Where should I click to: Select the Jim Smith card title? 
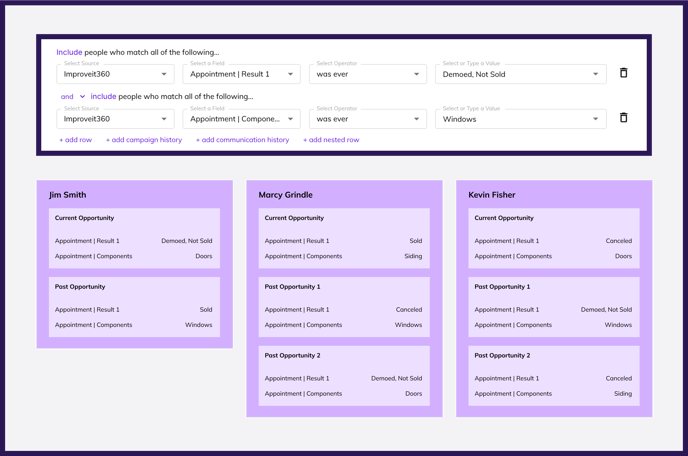click(68, 195)
